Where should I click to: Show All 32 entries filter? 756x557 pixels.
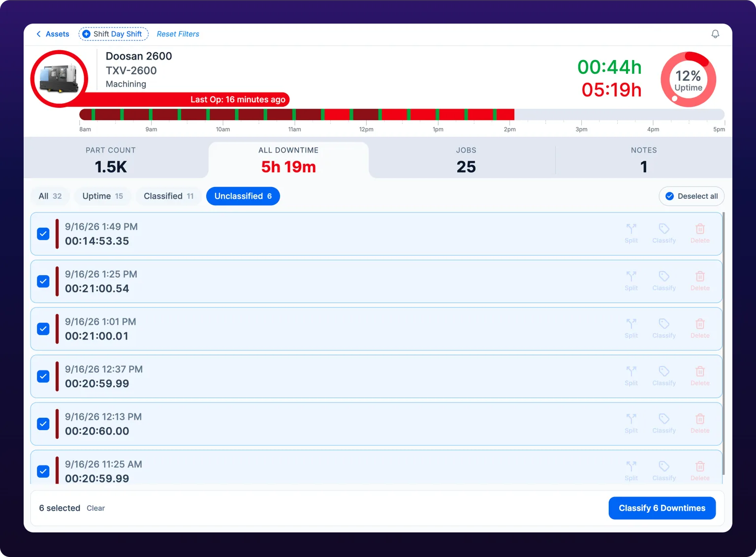point(50,196)
